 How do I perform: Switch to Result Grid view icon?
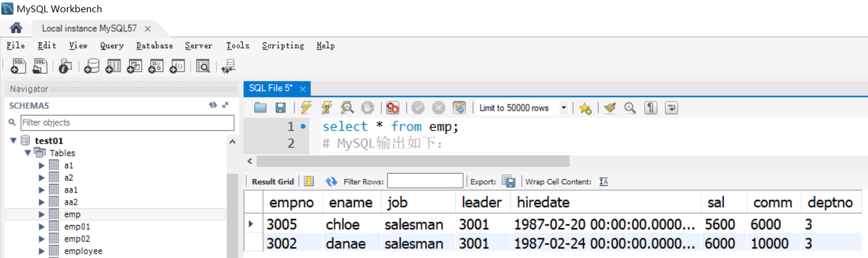[x=309, y=182]
